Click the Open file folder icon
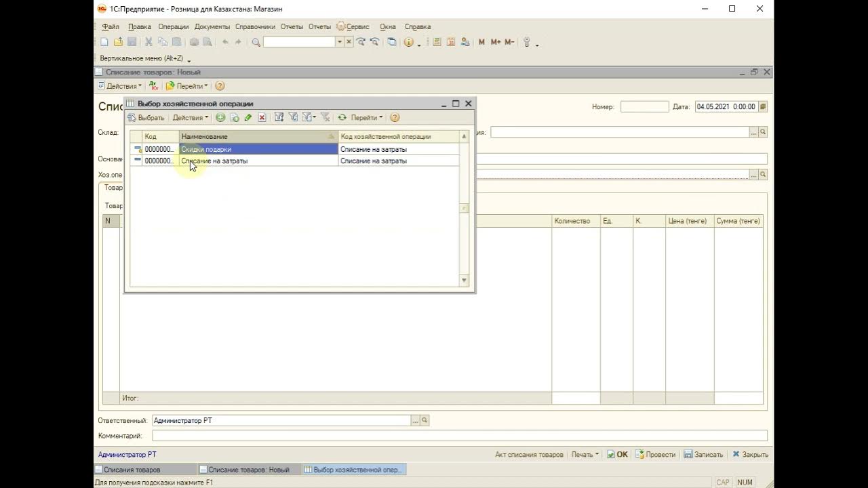 pyautogui.click(x=118, y=42)
